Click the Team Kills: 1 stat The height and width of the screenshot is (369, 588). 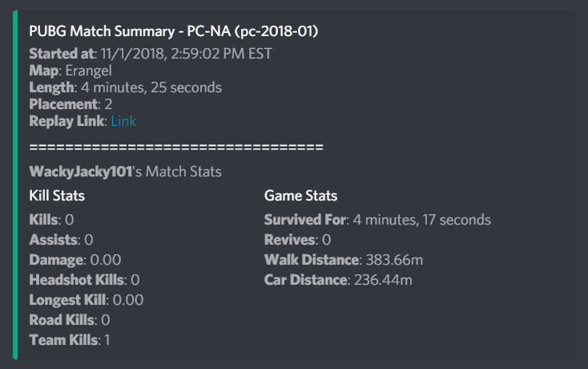pos(70,340)
